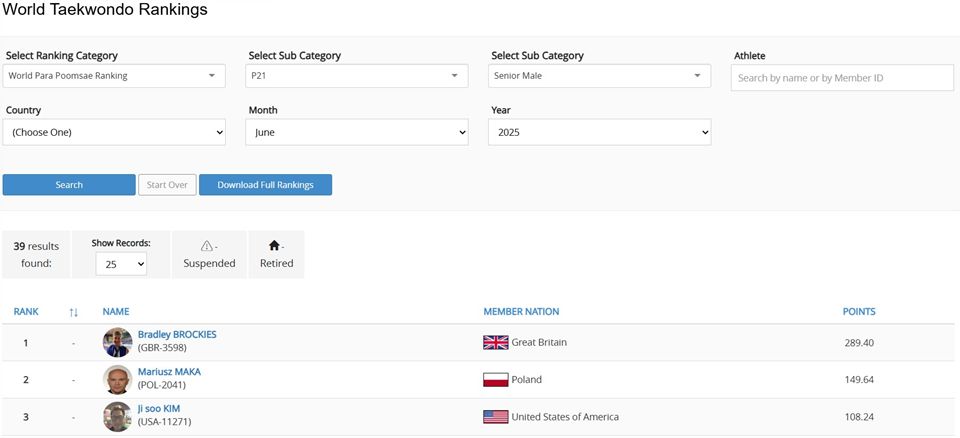Click the Retired house icon

(274, 246)
